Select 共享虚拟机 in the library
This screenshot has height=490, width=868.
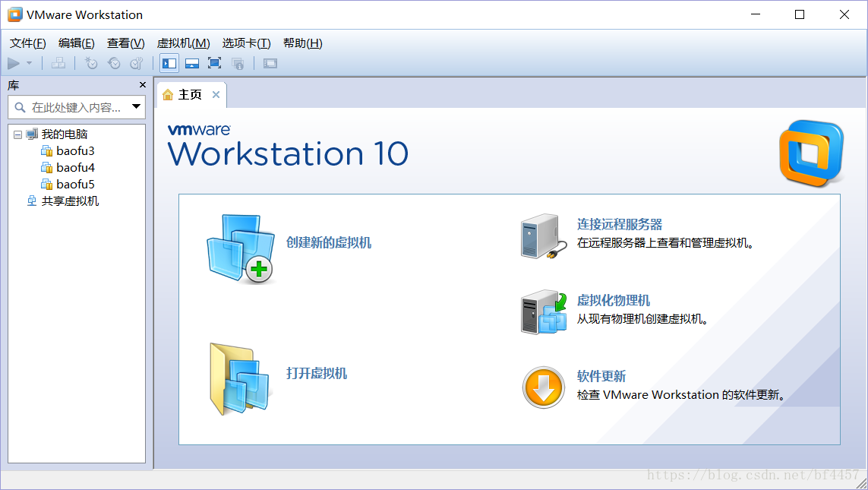point(70,201)
